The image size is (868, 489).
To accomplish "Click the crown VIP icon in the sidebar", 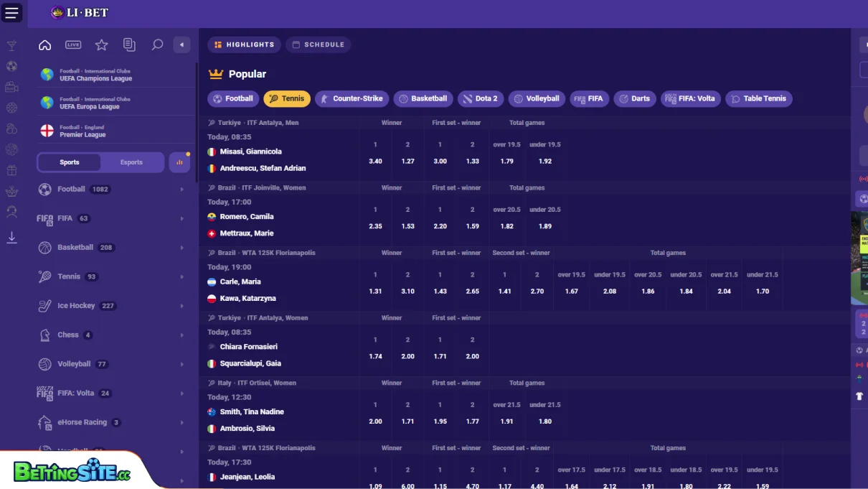I will click(11, 191).
